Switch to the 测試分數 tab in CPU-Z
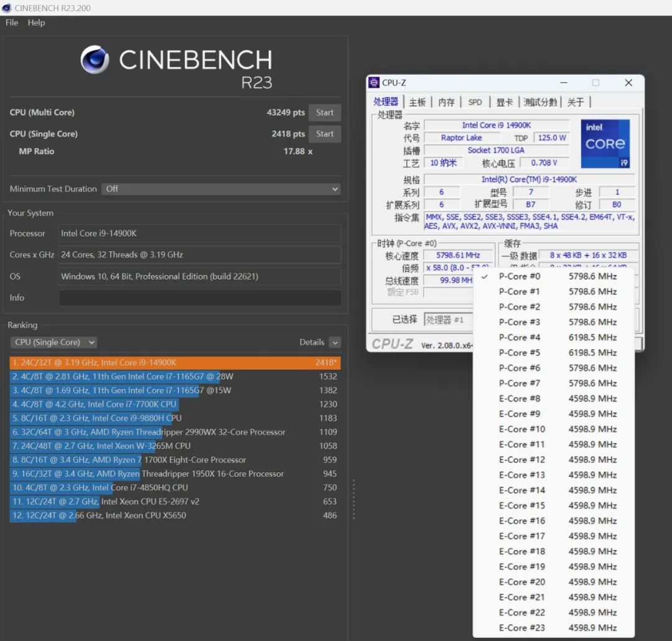672x641 pixels. pos(540,102)
